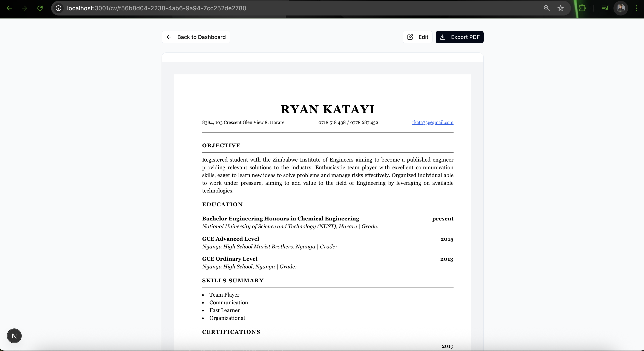Click the GCE Advanced Level entry
644x351 pixels.
[230, 239]
